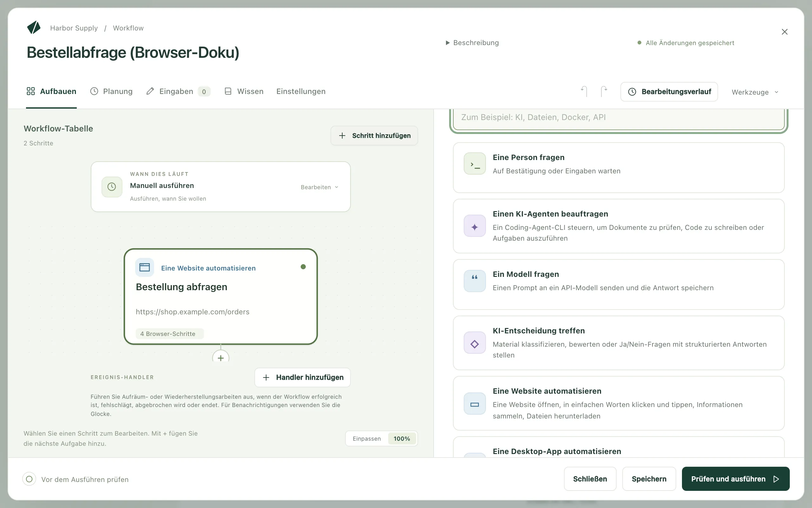Click the redo arrow icon
812x508 pixels.
click(x=604, y=91)
